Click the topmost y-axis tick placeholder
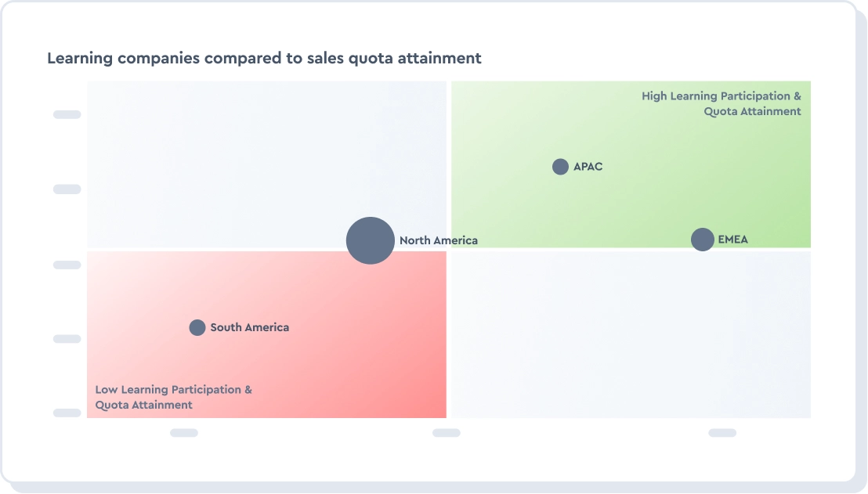The image size is (868, 494). (x=67, y=114)
